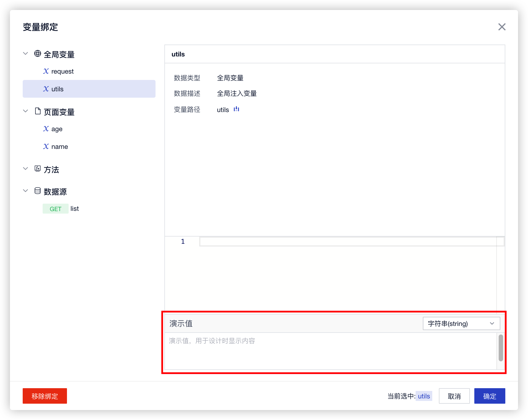Viewport: 528px width, 420px height.
Task: Click the page icon beside 页面变量
Action: point(38,111)
